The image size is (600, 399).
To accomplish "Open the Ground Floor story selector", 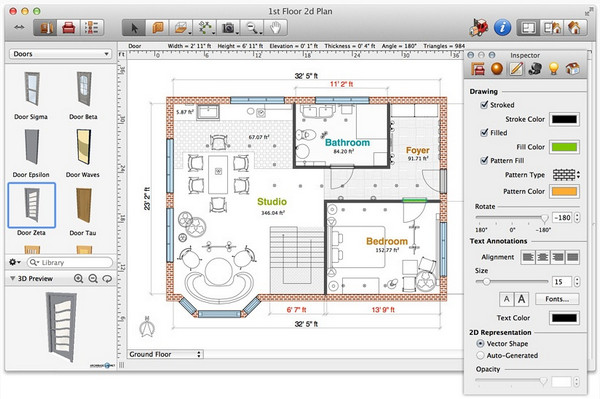I will click(x=165, y=354).
